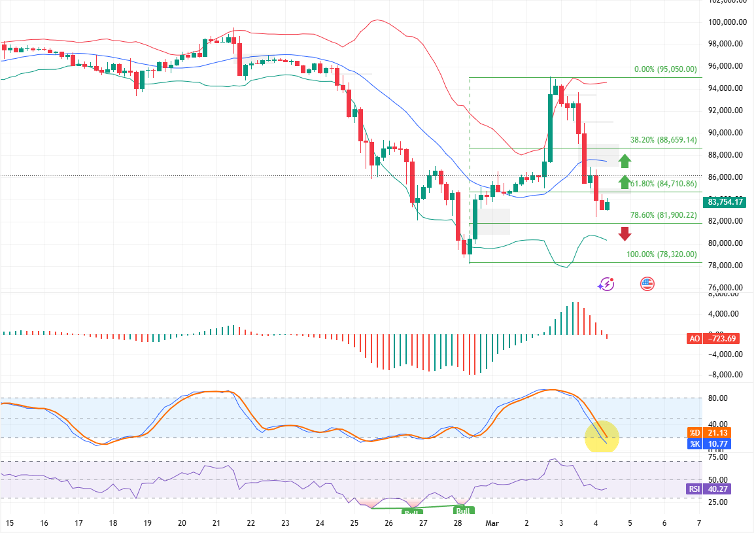756x535 pixels.
Task: Click the red down arrow marker
Action: [625, 233]
